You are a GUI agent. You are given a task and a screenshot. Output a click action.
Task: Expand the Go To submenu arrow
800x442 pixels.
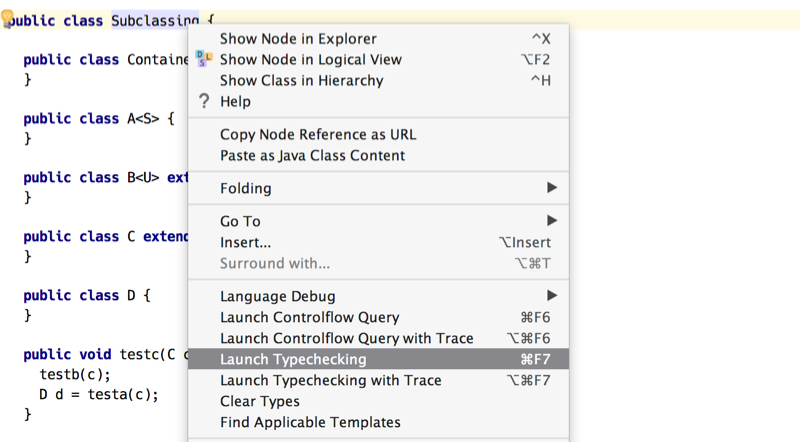(552, 220)
